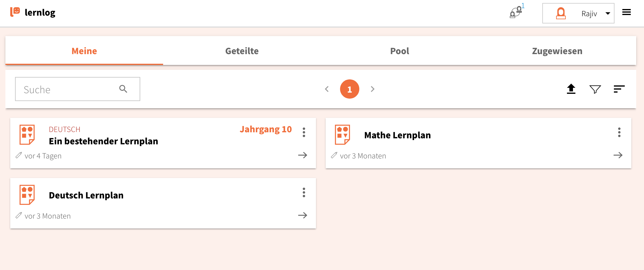
Task: Click the upload icon in toolbar
Action: pyautogui.click(x=571, y=89)
